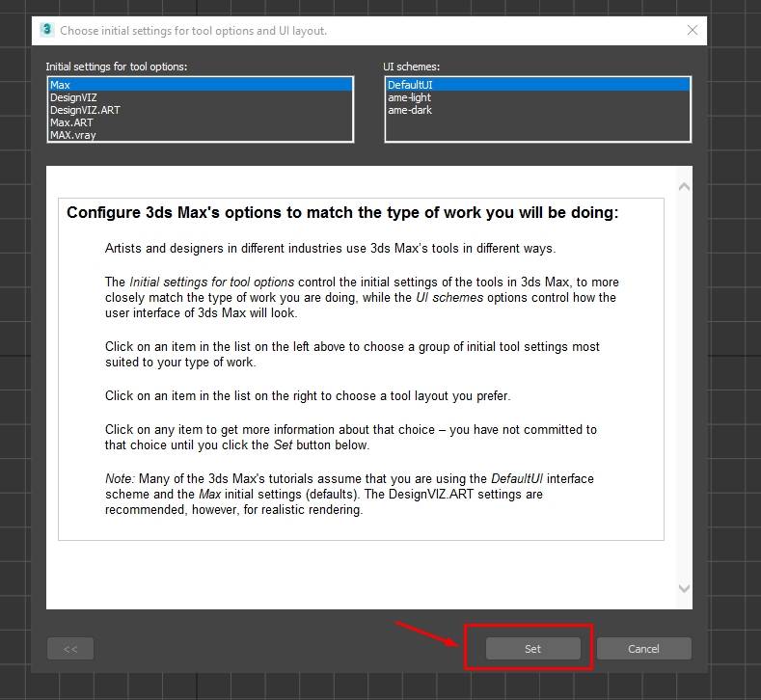
Task: Choose DefaultUI in UI schemes list
Action: click(410, 85)
